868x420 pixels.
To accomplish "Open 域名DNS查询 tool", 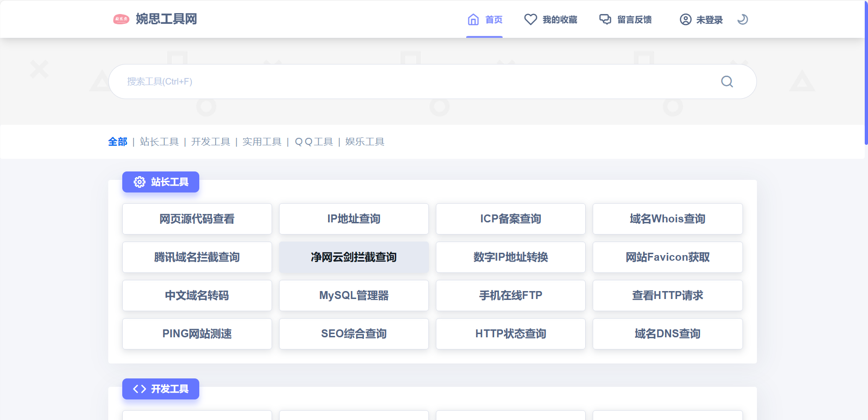I will [x=667, y=334].
